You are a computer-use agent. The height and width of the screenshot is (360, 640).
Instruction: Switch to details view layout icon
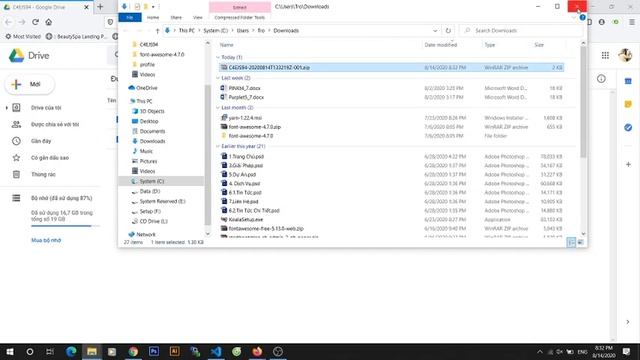[571, 242]
